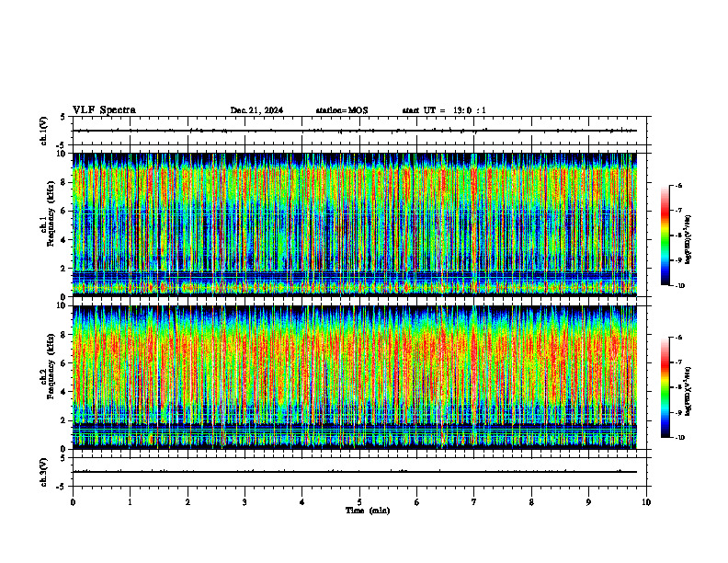The width and height of the screenshot is (728, 563).
Task: Click time axis tick label "1"
Action: click(x=130, y=502)
